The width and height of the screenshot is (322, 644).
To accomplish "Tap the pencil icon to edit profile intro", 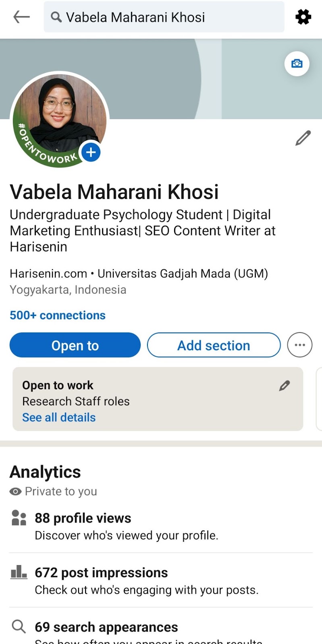I will 303,138.
